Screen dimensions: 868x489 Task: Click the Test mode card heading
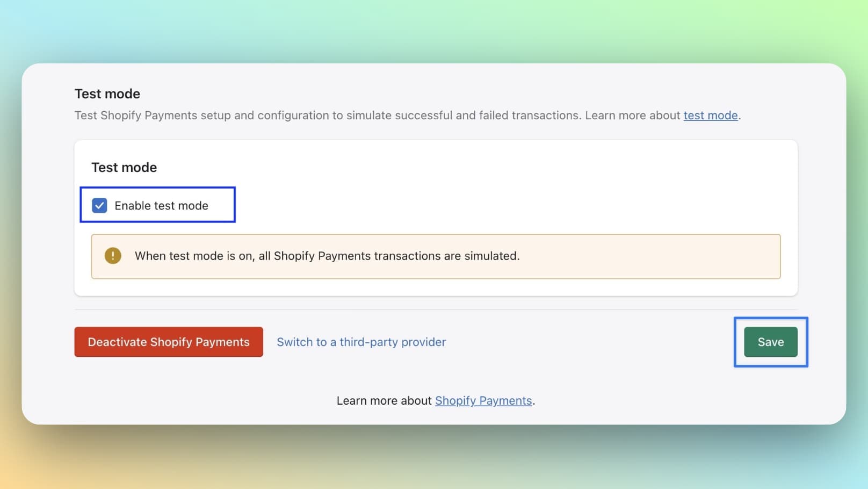coord(124,167)
